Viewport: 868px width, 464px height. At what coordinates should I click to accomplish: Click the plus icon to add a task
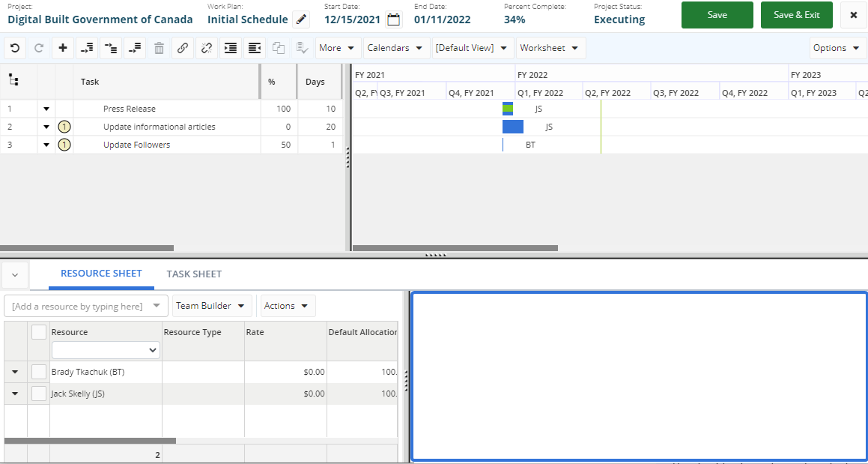pyautogui.click(x=63, y=48)
